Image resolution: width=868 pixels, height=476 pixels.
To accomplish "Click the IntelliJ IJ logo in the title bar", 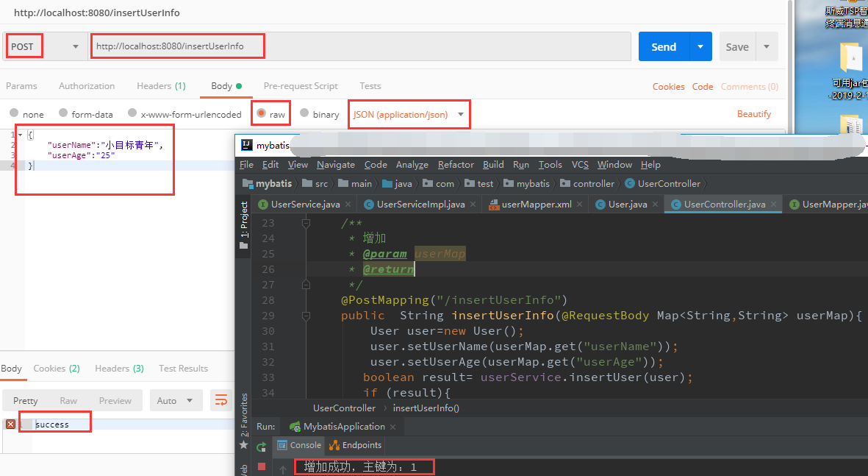I will 247,145.
